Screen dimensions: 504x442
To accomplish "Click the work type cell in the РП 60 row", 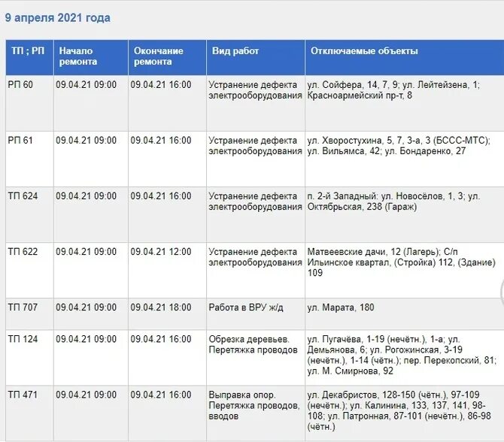I will click(256, 103).
